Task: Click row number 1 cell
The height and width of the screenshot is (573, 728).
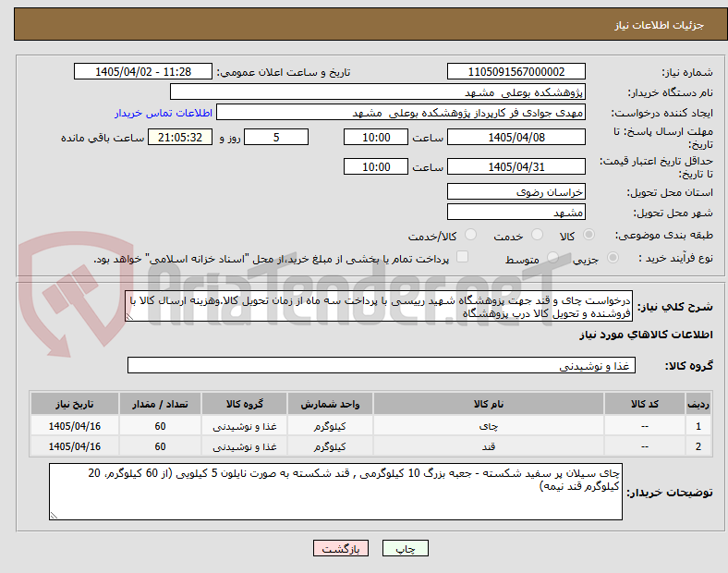Action: coord(698,426)
